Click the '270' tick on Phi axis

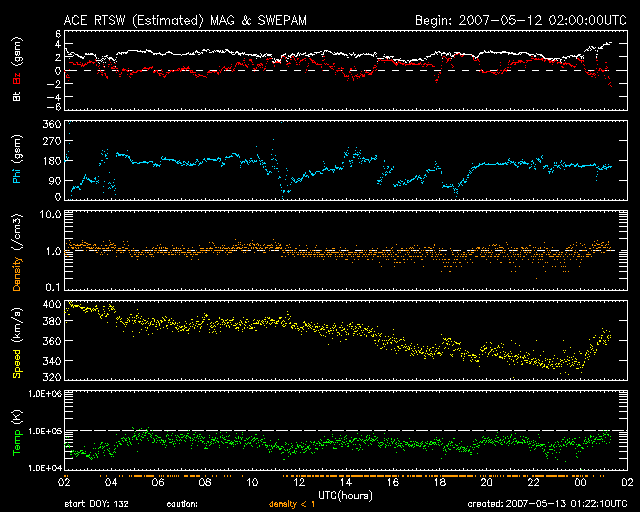click(x=52, y=141)
